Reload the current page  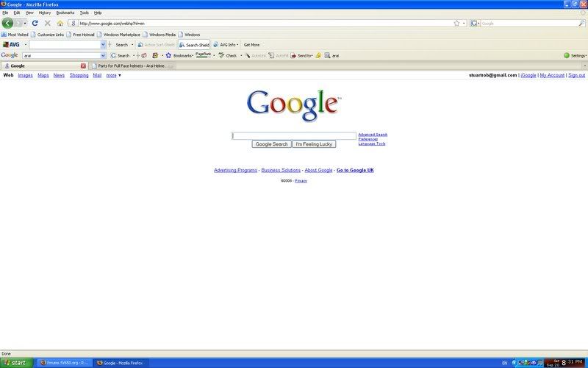(x=35, y=24)
